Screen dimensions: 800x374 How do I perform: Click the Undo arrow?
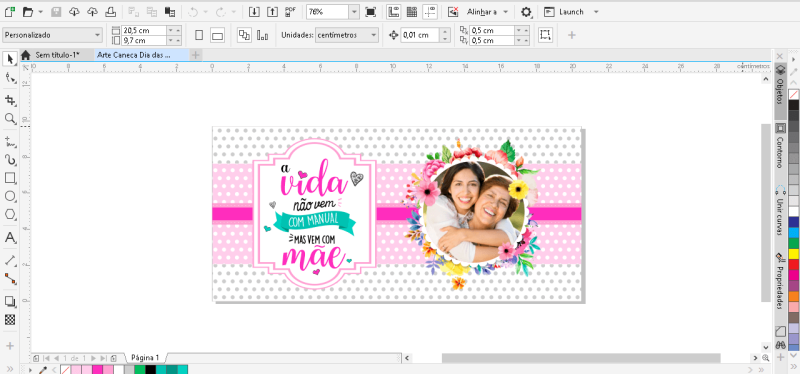[x=193, y=11]
